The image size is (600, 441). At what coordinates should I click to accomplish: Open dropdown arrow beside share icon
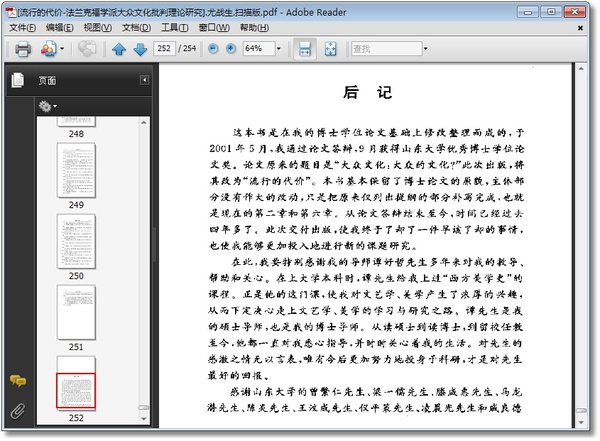62,49
